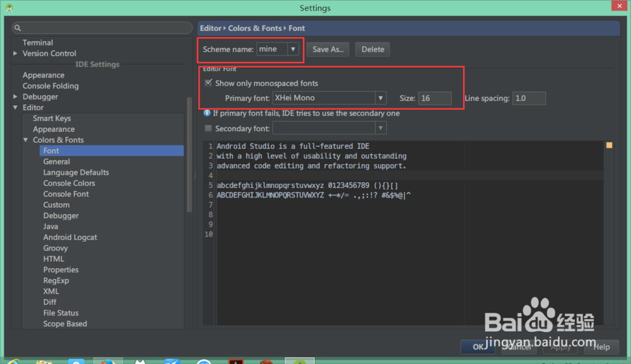The height and width of the screenshot is (364, 631).
Task: Click the Save As... button
Action: pyautogui.click(x=328, y=49)
